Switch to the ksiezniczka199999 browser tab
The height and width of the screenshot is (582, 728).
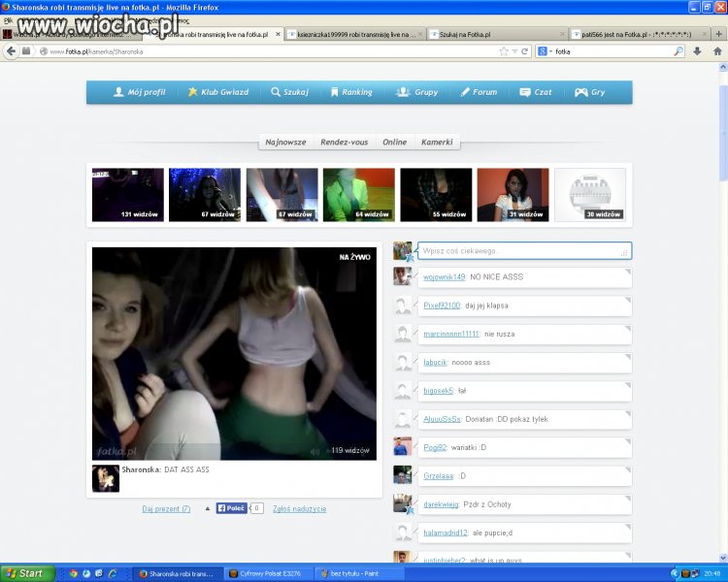pos(354,34)
